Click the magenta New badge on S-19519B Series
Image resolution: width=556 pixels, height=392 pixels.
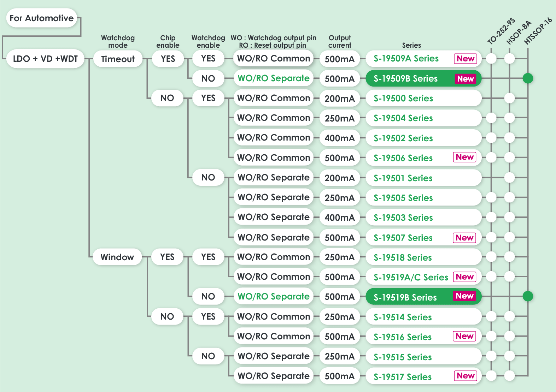pyautogui.click(x=464, y=296)
